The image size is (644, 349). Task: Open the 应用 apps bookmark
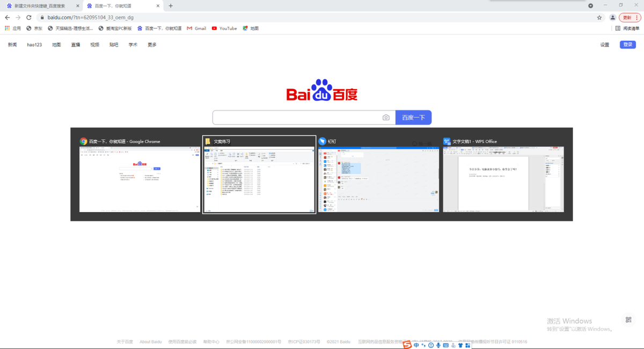(13, 28)
